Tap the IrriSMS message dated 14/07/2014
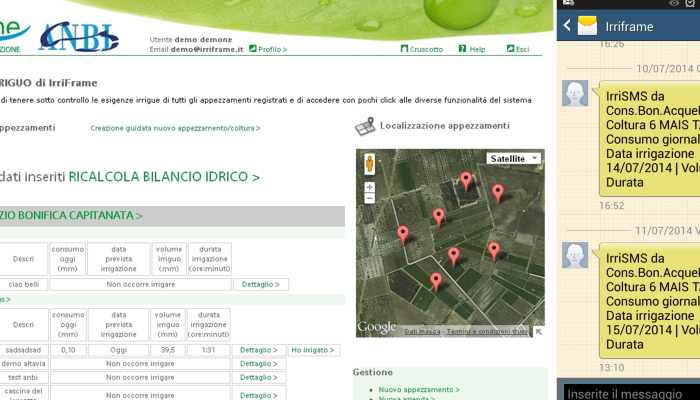This screenshot has height=400, width=700. 650,139
